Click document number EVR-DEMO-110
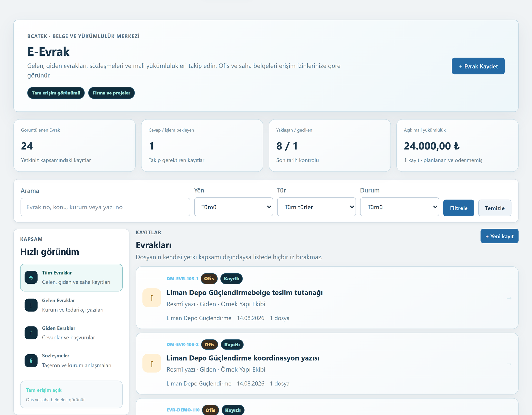The height and width of the screenshot is (415, 532). tap(183, 410)
